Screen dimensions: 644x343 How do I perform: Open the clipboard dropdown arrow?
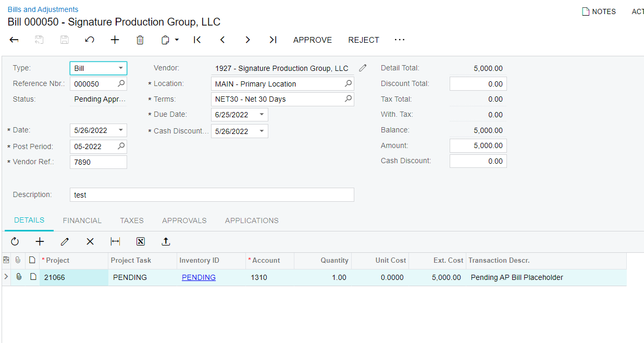177,40
